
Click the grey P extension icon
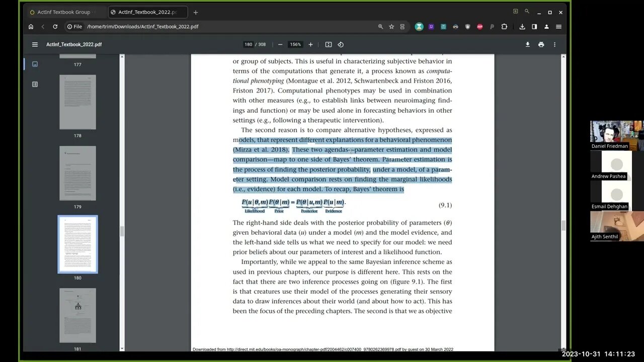pyautogui.click(x=492, y=27)
